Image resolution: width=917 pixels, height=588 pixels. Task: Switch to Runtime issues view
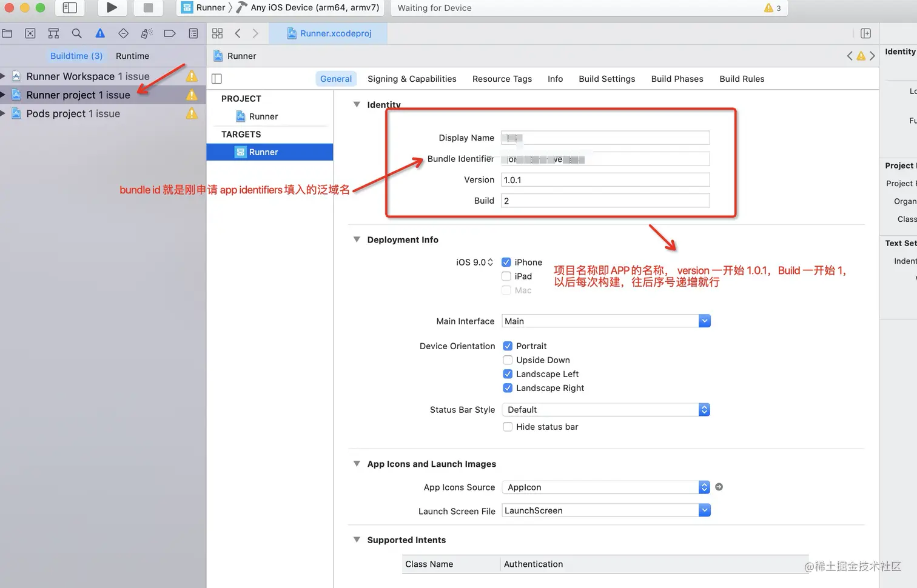coord(132,56)
